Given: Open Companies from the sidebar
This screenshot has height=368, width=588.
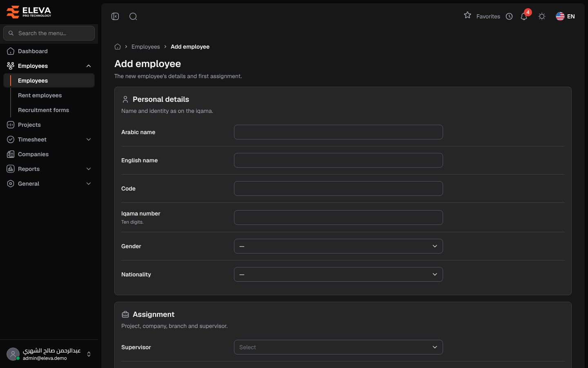Looking at the screenshot, I should (49, 154).
